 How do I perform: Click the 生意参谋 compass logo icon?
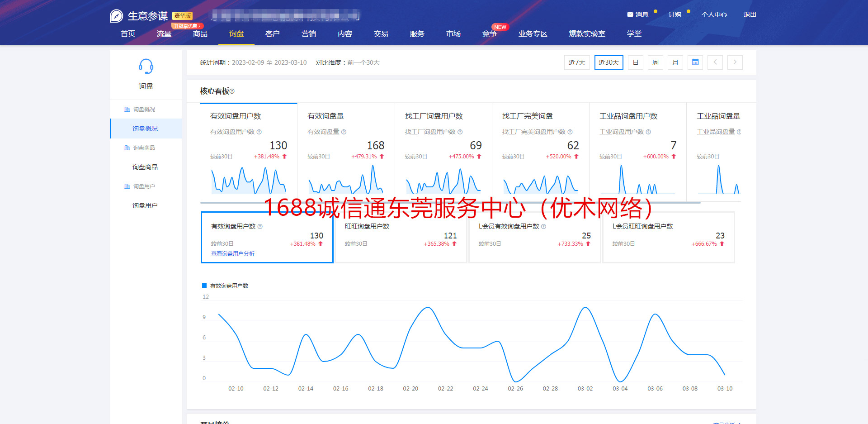116,16
